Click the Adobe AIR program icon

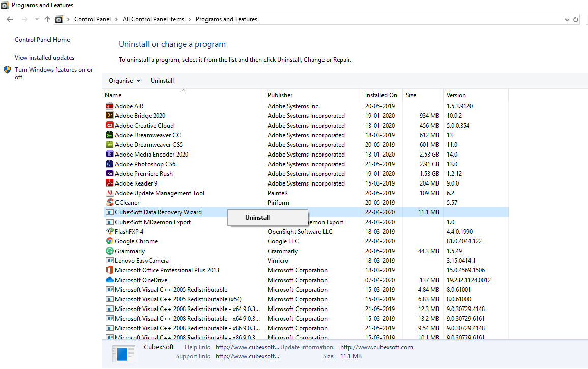[x=109, y=106]
